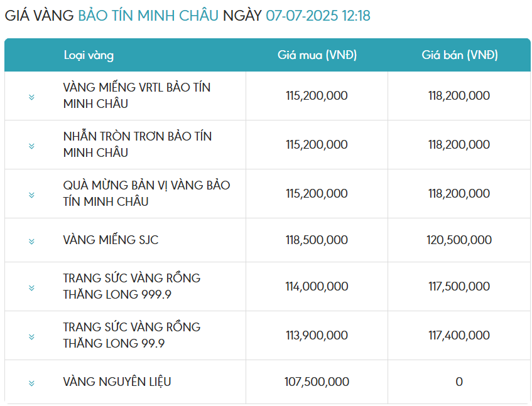The width and height of the screenshot is (532, 406).
Task: Open the BẢO TÍN MINH CHÂU title link
Action: pyautogui.click(x=148, y=16)
